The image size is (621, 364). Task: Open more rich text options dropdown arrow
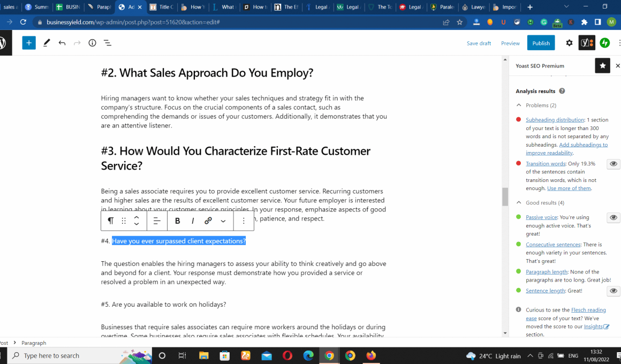tap(223, 221)
